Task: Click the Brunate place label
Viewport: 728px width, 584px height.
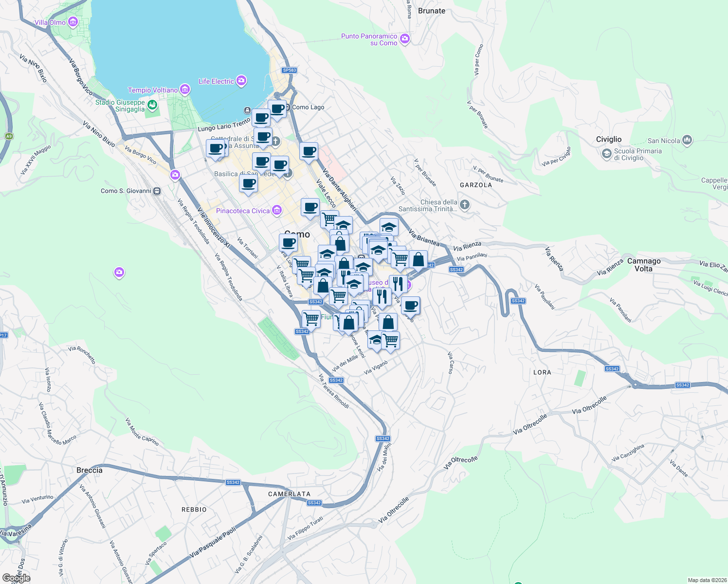Action: [431, 10]
